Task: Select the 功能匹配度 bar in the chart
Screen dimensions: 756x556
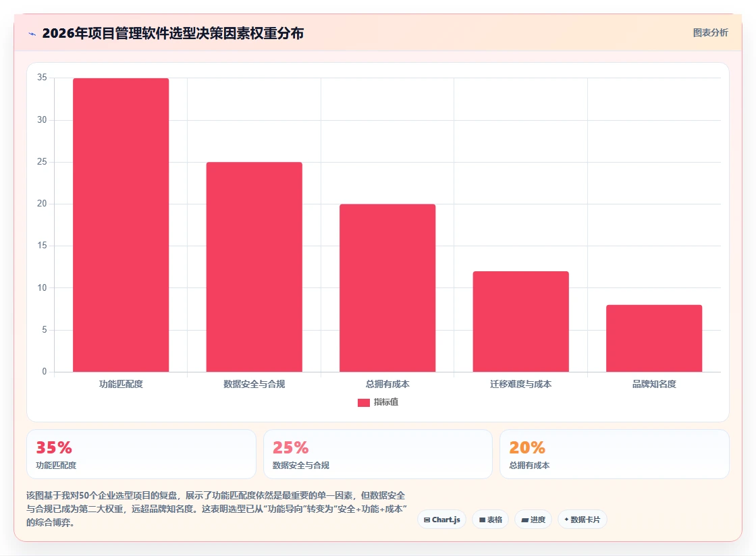Action: [121, 225]
